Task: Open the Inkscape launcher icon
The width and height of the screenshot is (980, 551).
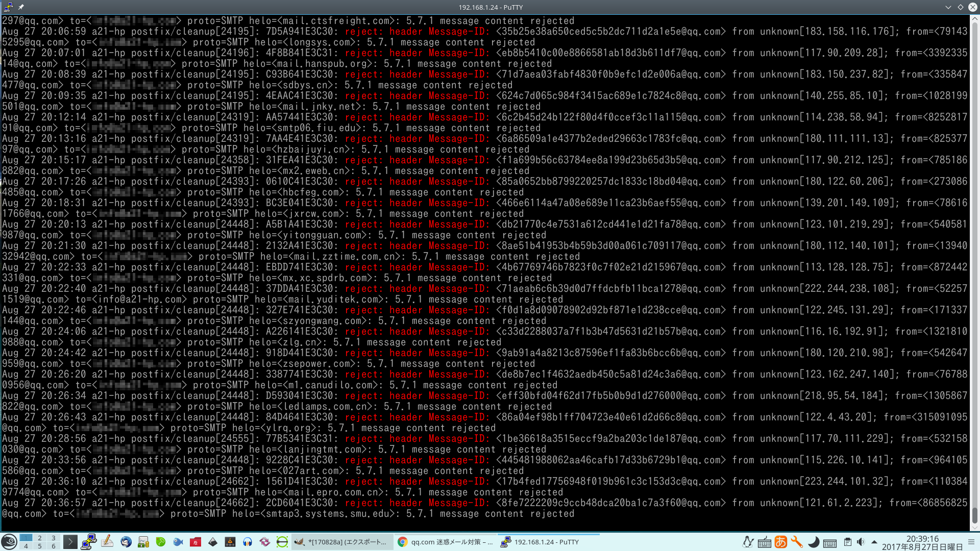Action: 213,542
